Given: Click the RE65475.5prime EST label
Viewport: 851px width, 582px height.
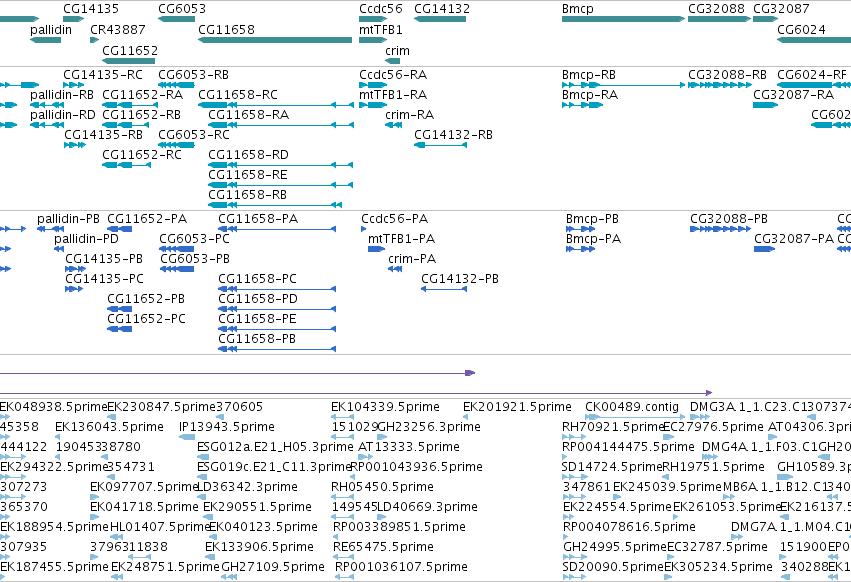Looking at the screenshot, I should point(383,547).
